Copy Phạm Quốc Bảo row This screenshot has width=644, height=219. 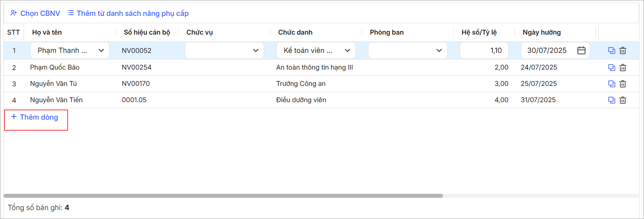tap(611, 68)
